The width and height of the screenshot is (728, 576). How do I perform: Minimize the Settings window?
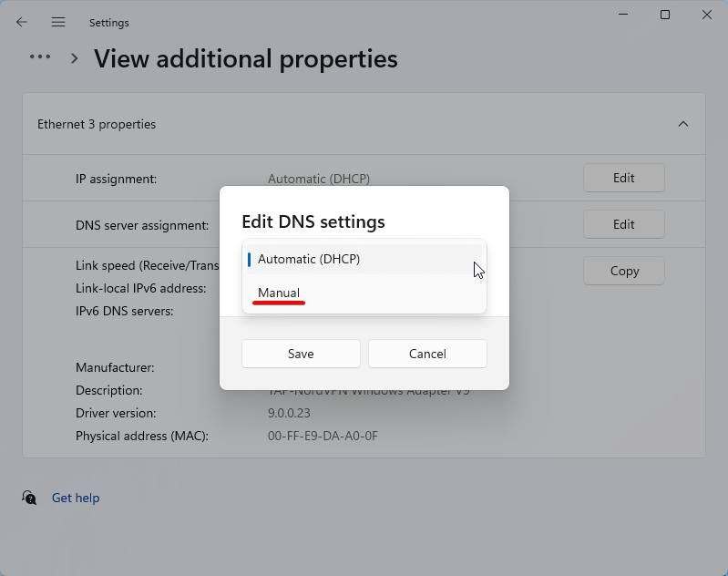tap(623, 15)
